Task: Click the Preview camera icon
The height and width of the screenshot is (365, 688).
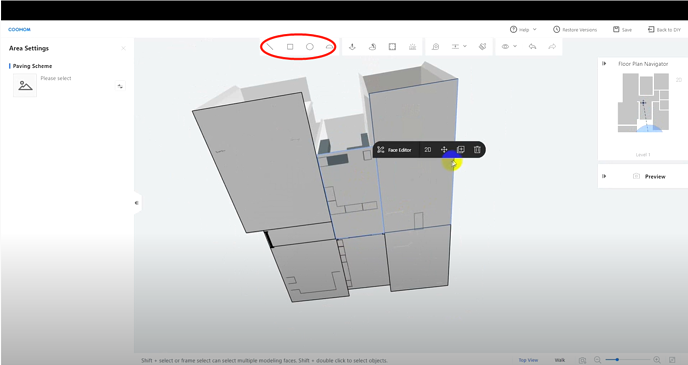Action: tap(636, 176)
